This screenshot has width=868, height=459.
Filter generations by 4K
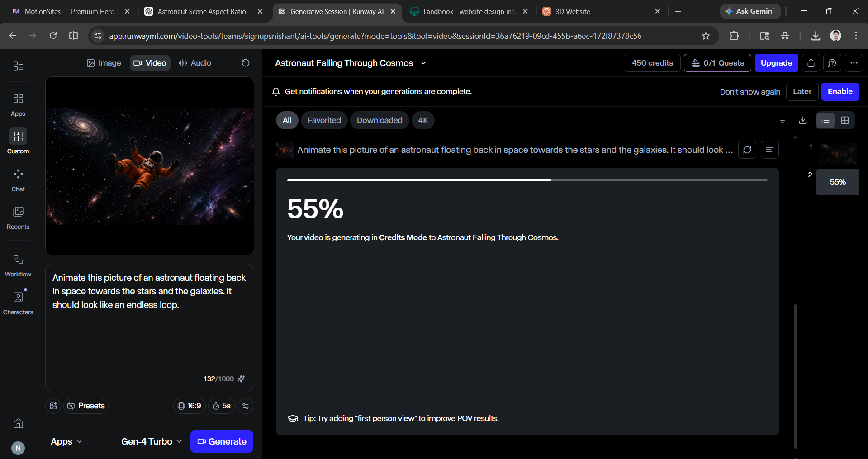click(423, 120)
